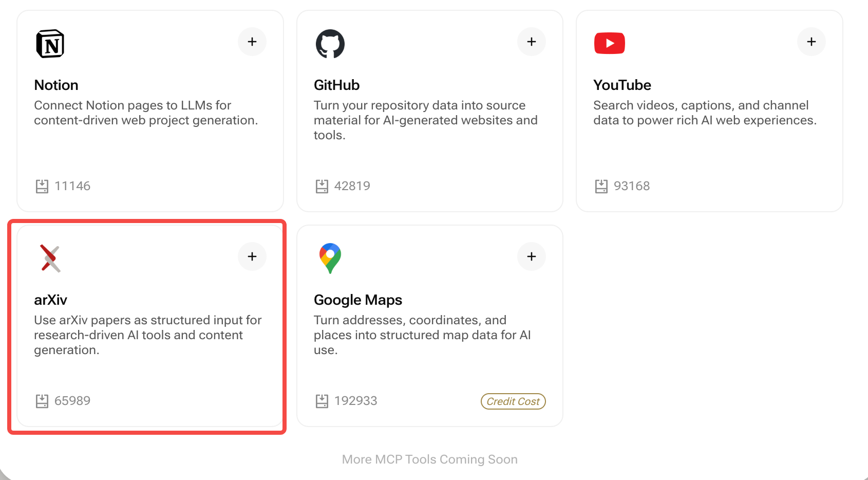Add the GitHub tool with plus button
The height and width of the screenshot is (480, 868).
click(532, 42)
